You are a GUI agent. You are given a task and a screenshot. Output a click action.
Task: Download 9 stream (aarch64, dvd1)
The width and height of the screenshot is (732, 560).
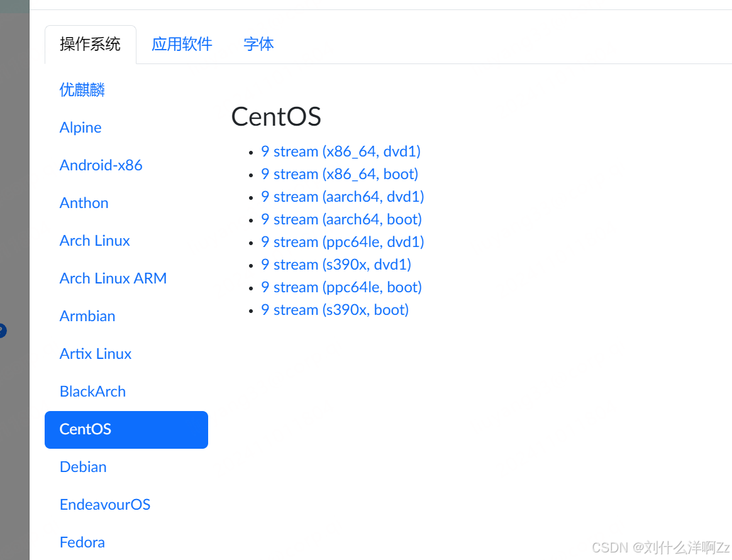[342, 197]
